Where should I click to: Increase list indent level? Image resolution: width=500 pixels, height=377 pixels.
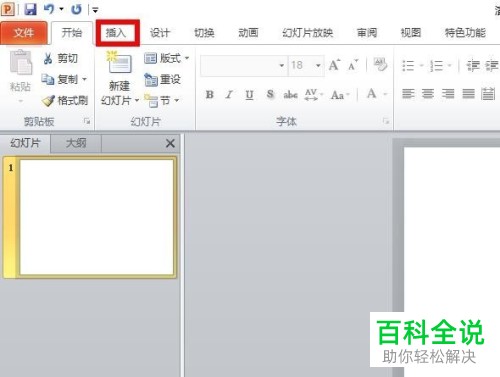[492, 65]
